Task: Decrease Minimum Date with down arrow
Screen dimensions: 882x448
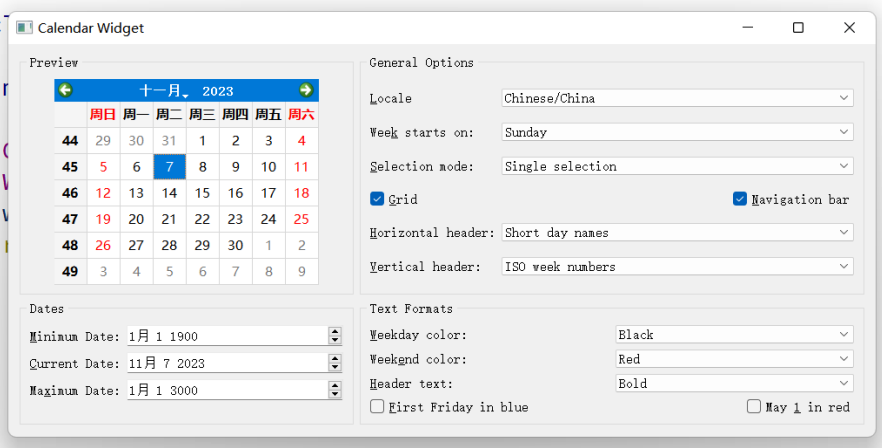Action: coord(335,340)
